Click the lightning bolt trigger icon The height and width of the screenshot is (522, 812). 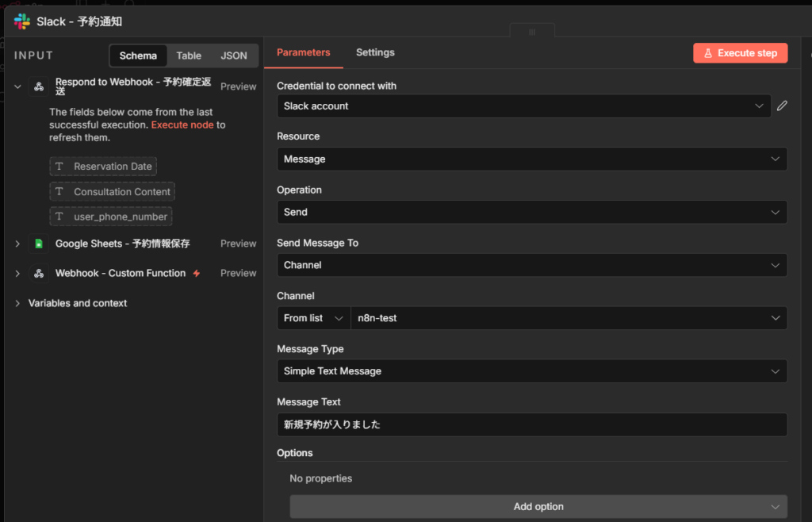click(197, 274)
